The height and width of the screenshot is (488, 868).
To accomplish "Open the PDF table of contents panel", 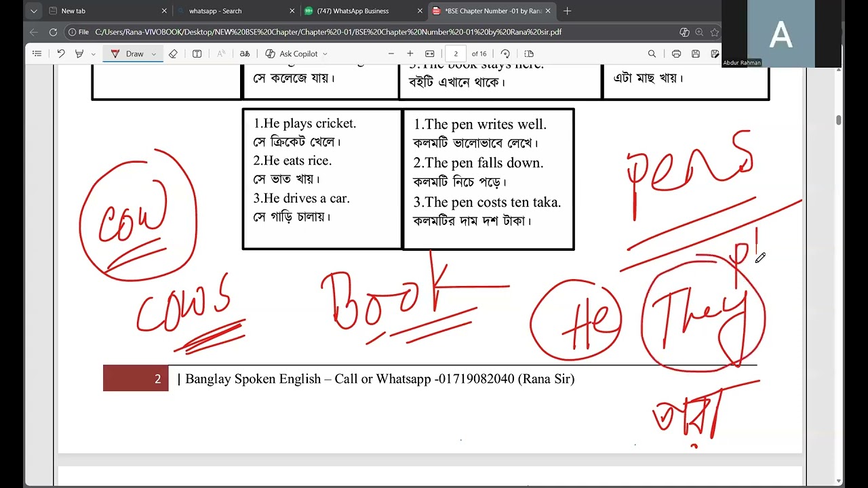I will [x=37, y=54].
